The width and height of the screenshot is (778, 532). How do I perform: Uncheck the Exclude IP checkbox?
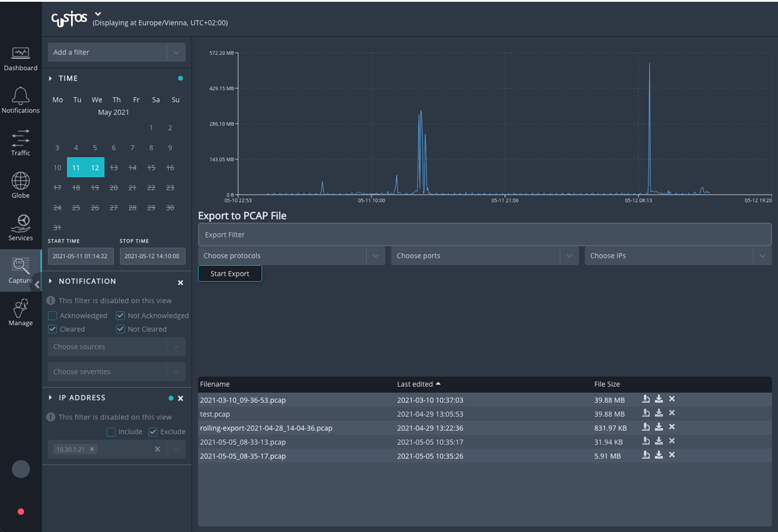(x=153, y=431)
